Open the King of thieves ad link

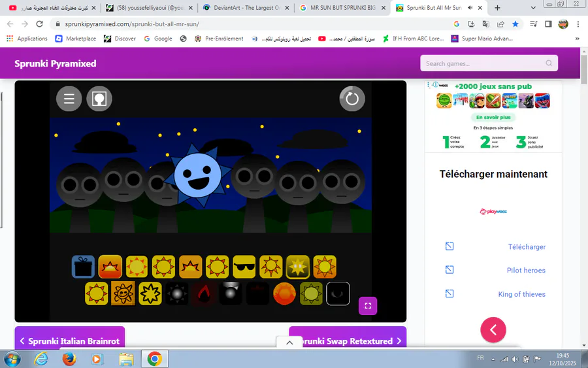tap(521, 294)
